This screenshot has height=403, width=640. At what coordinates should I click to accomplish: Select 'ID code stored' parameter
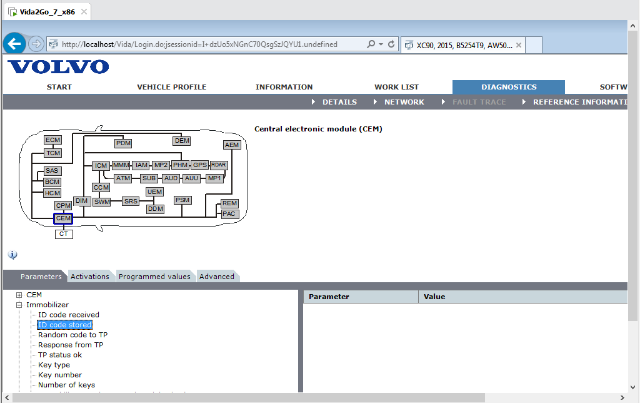(x=65, y=325)
